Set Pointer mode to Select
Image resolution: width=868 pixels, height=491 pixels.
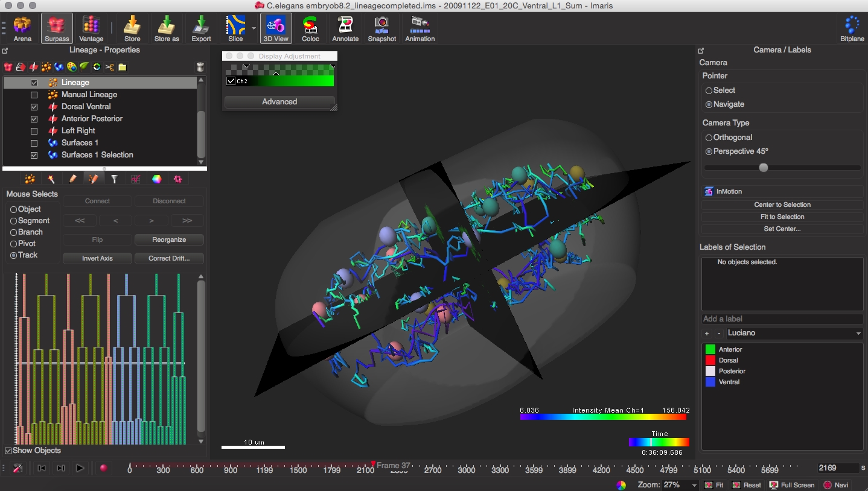pos(709,90)
